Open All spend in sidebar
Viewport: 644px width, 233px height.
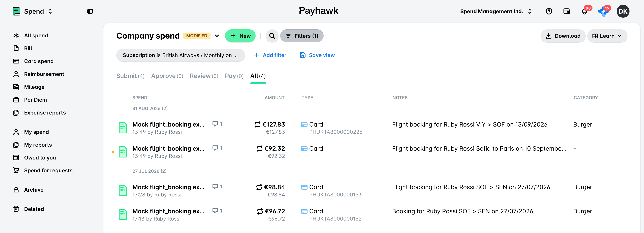click(36, 35)
